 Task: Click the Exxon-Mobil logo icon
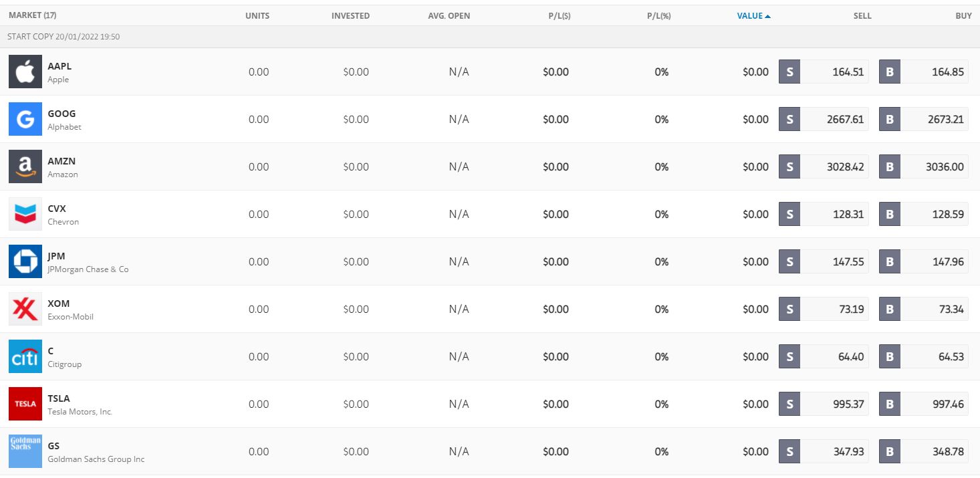(x=25, y=309)
